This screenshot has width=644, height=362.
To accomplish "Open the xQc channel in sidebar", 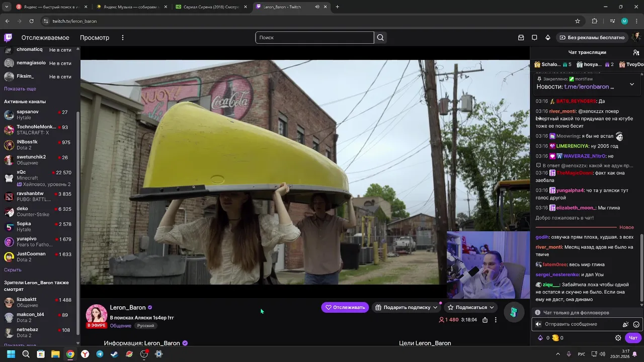I will pyautogui.click(x=39, y=178).
